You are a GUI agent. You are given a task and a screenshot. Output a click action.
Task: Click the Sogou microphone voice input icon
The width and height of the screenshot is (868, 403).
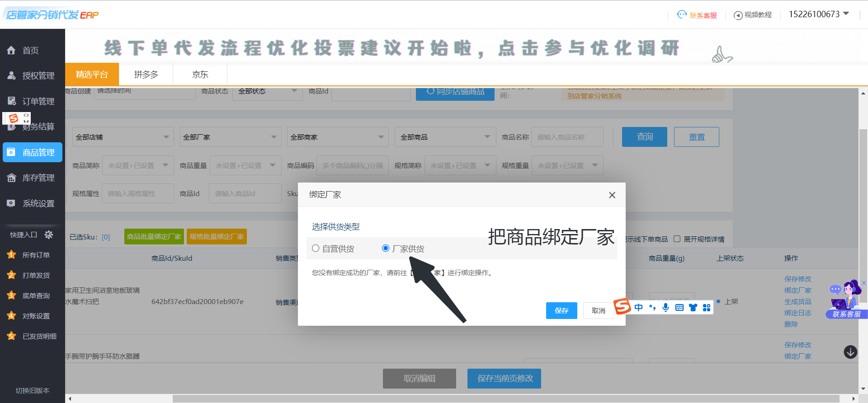click(665, 308)
